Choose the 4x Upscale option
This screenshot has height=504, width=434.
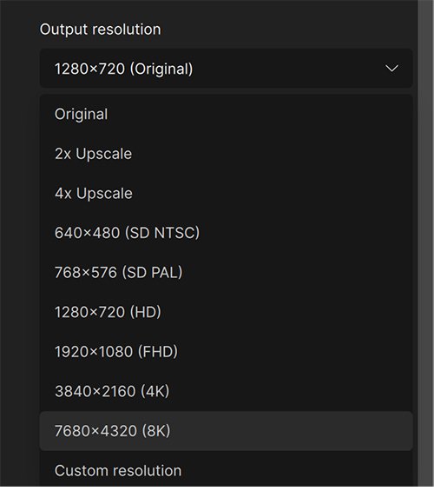click(x=226, y=193)
